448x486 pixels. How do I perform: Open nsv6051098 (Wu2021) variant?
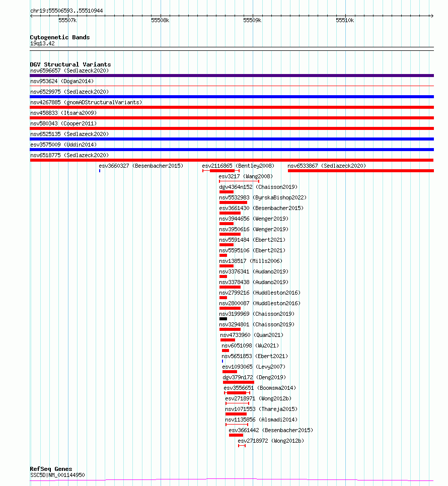[250, 345]
